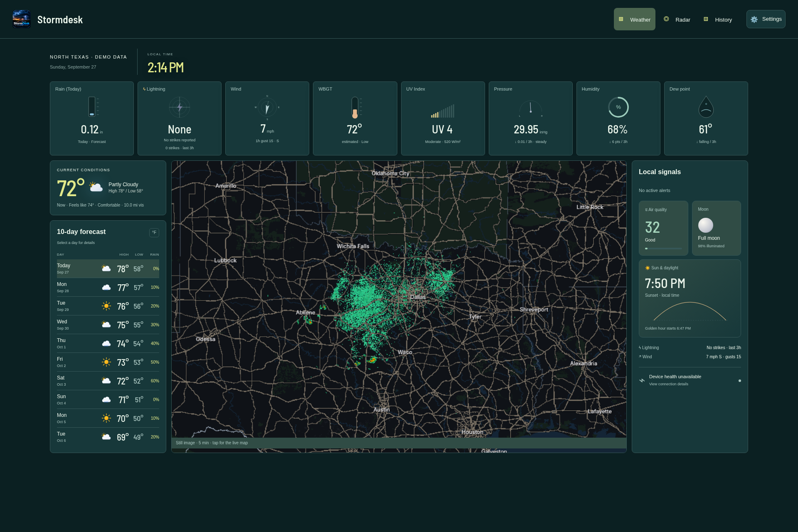Screen dimensions: 798x532
Task: Open the Air quality card
Action: click(663, 228)
